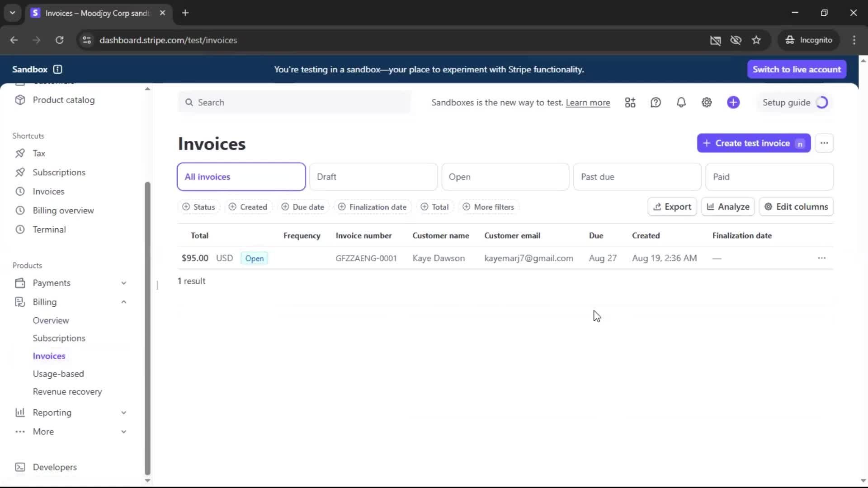Add the Status filter

tap(198, 207)
